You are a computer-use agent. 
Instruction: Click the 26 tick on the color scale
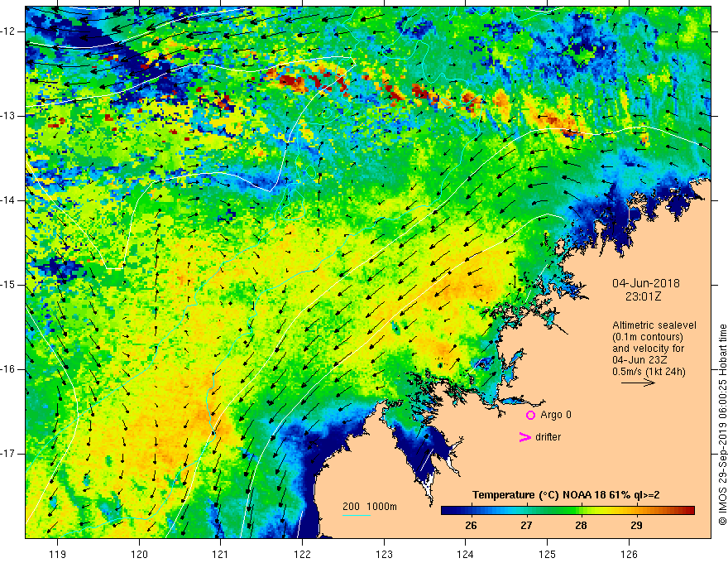471,526
